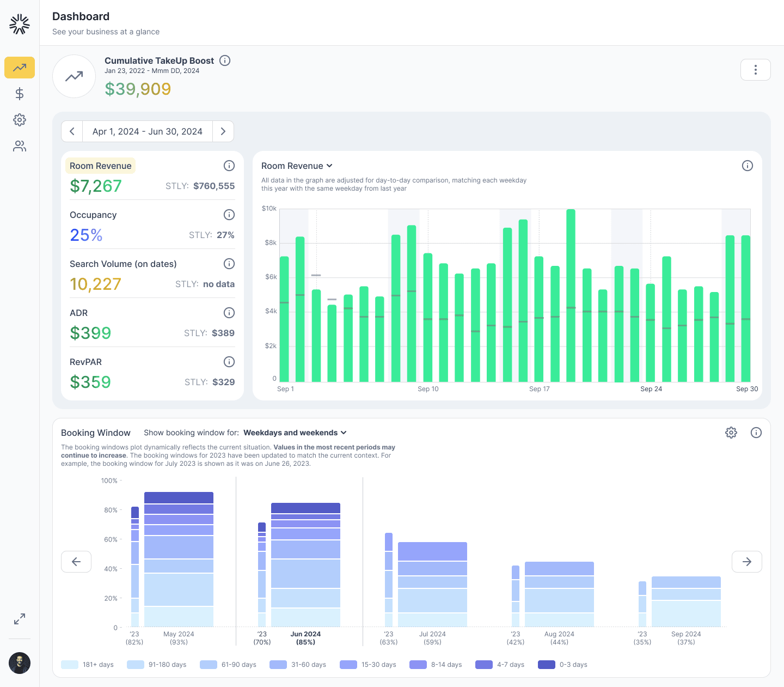Click the info icon beside Cumulative TakeUp Boost
The image size is (784, 687).
[225, 60]
